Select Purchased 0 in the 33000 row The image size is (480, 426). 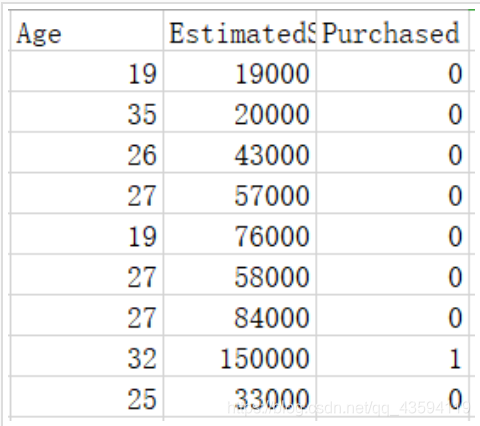tap(393, 396)
